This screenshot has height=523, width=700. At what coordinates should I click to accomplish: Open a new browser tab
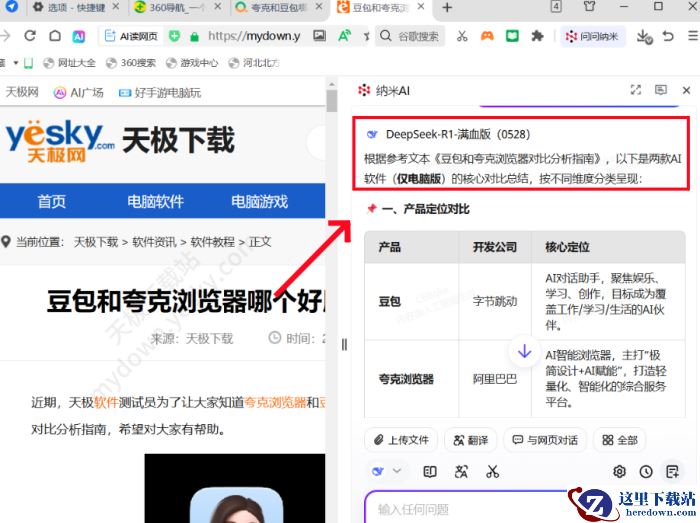click(447, 8)
